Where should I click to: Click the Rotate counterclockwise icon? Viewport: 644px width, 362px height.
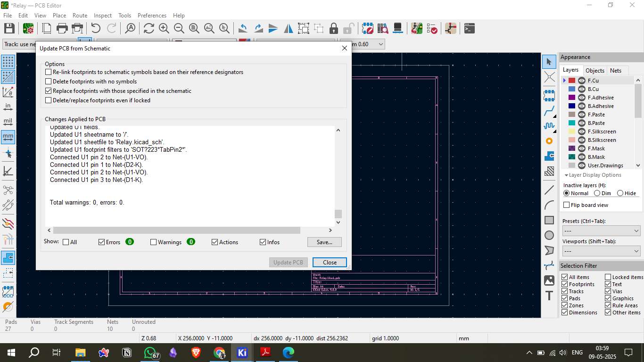243,28
